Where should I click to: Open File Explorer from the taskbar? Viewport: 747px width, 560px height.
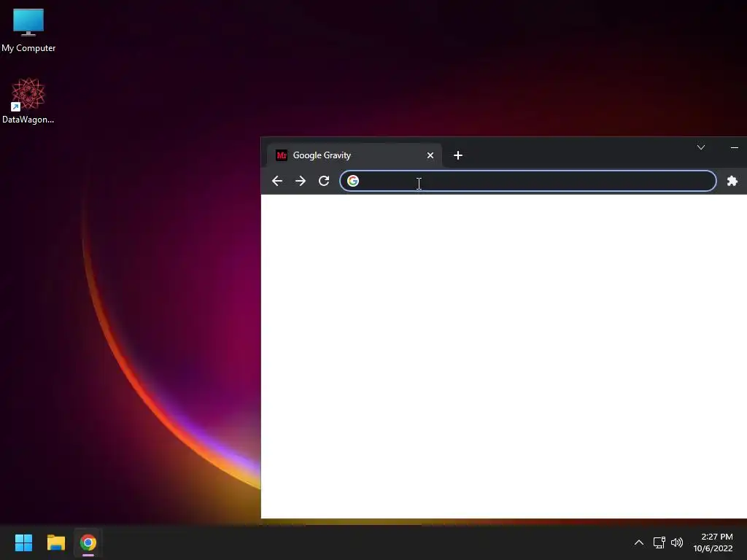(55, 542)
